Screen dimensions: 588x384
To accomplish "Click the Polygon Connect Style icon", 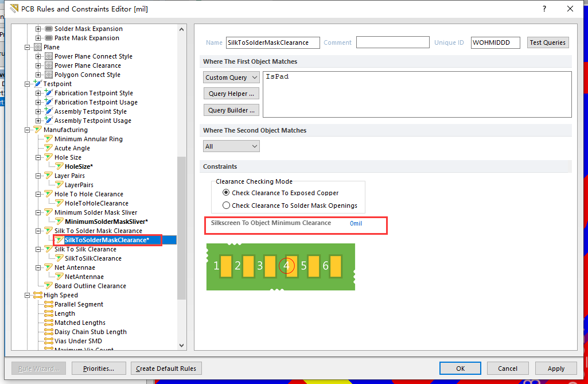I will pyautogui.click(x=49, y=75).
